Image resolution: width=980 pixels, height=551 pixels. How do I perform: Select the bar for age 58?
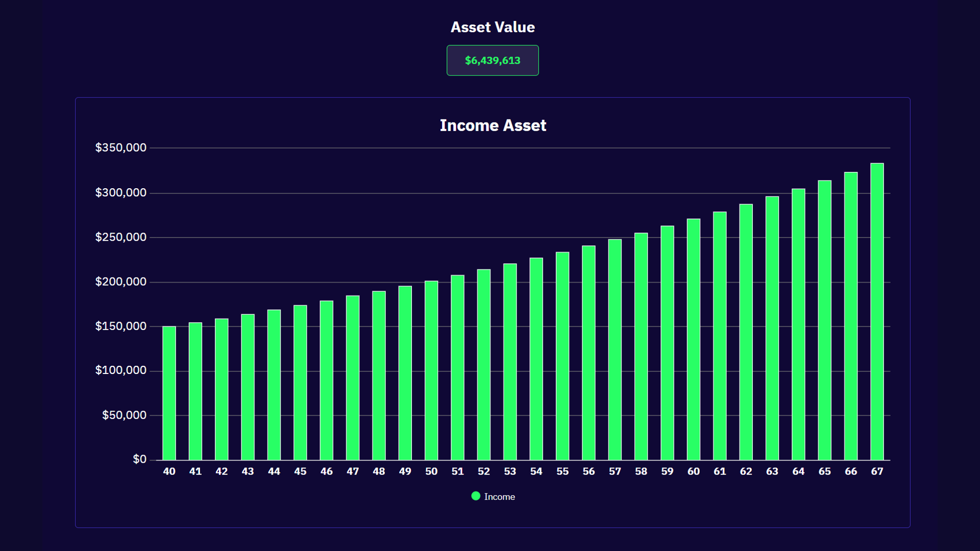[x=641, y=346]
